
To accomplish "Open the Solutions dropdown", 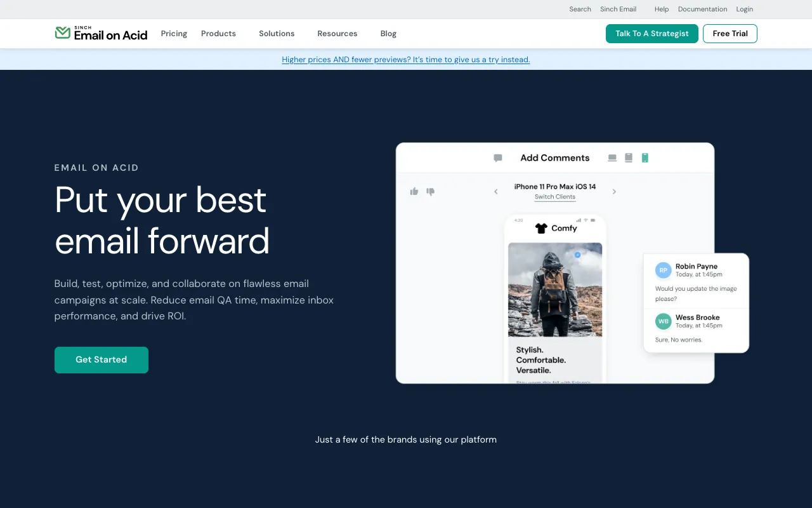I will (x=277, y=33).
